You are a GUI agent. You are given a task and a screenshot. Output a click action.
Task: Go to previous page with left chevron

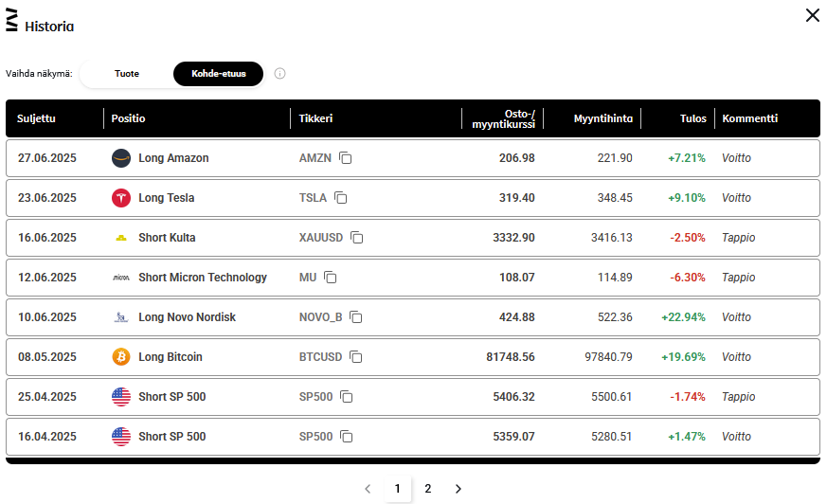click(368, 489)
